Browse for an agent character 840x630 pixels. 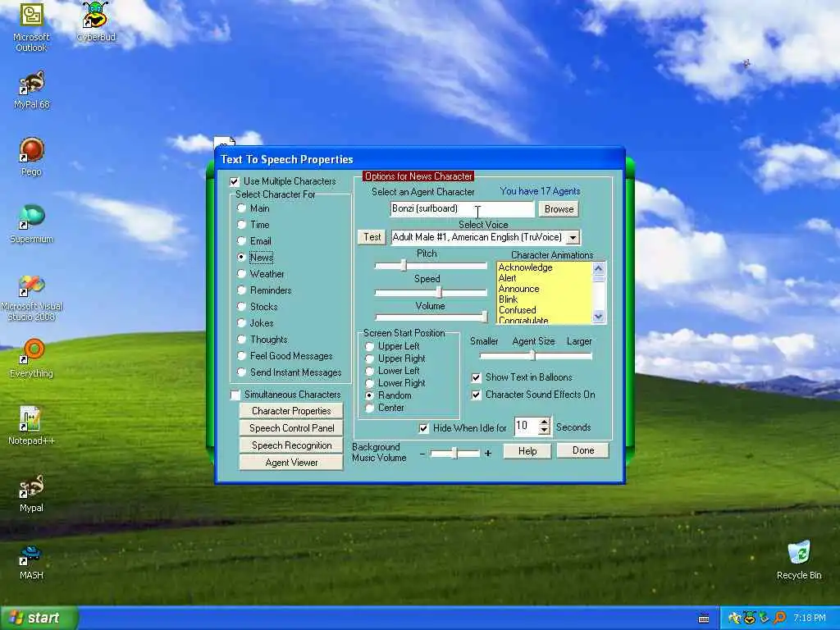(559, 209)
